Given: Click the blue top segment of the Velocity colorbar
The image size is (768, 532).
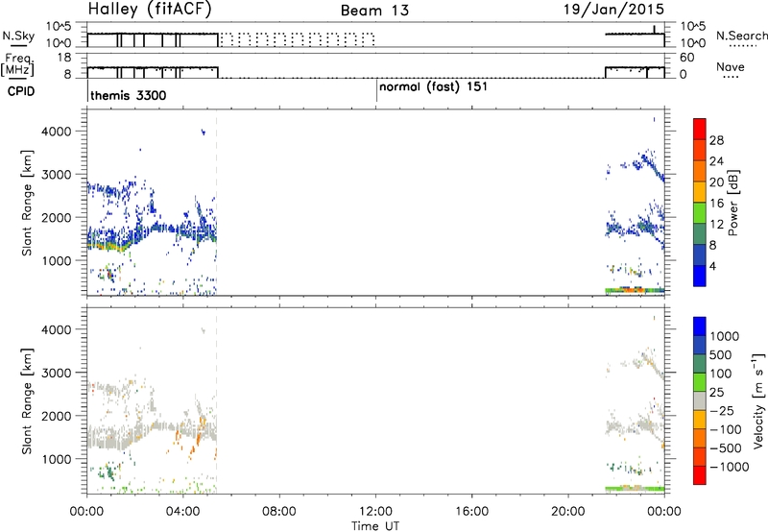Looking at the screenshot, I should tap(700, 326).
